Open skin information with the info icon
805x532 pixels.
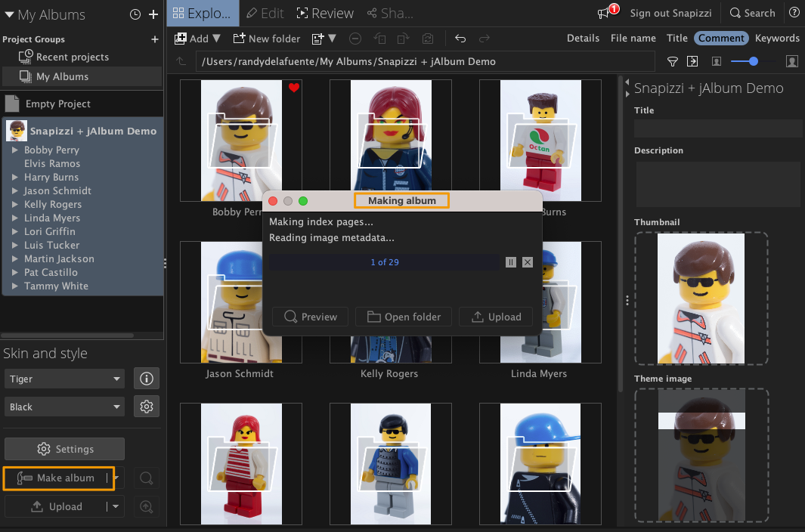tap(147, 379)
